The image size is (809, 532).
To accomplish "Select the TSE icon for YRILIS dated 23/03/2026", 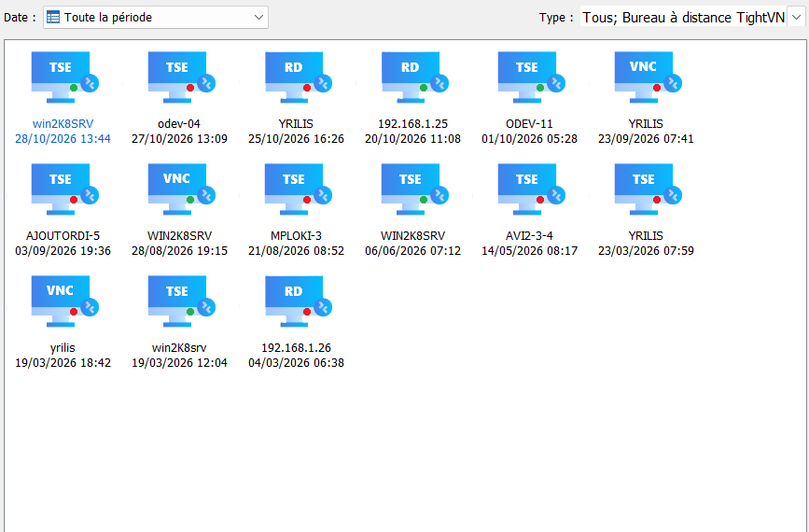I will click(x=648, y=189).
